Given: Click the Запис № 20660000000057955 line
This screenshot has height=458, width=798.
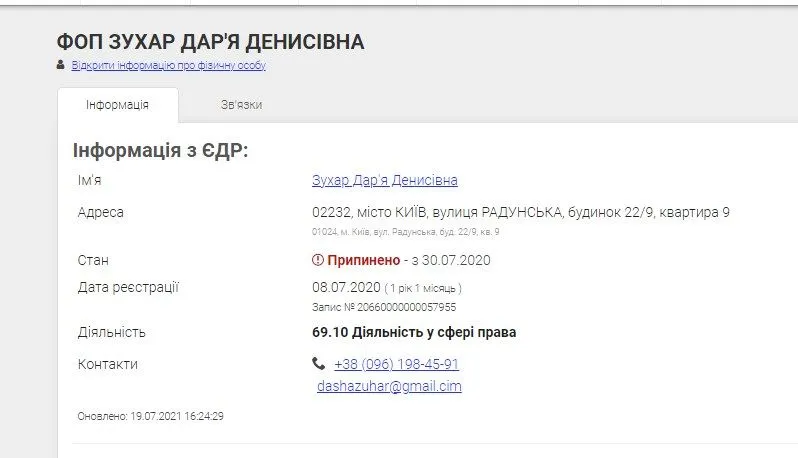Looking at the screenshot, I should tap(384, 307).
